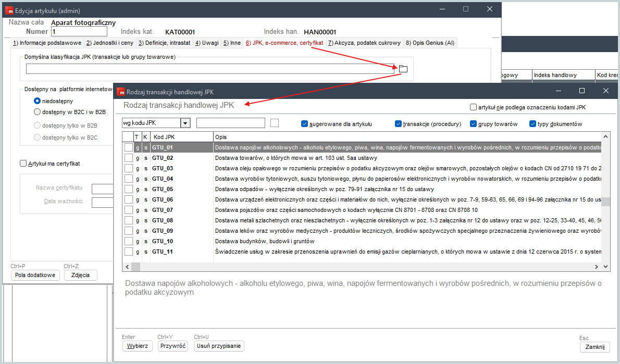Viewport: 620px width, 364px height.
Task: Select 'dostępny w B2C i w B2B' option
Action: [x=37, y=111]
